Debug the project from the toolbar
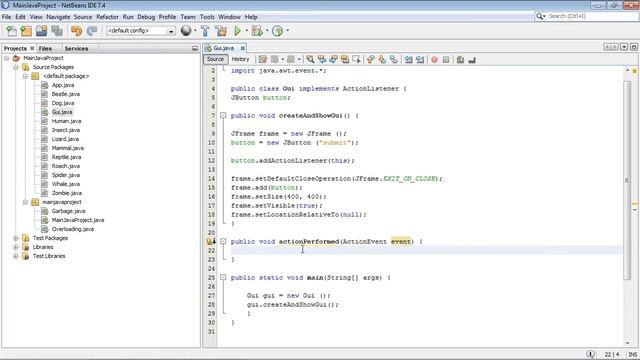The height and width of the screenshot is (360, 640). (257, 31)
